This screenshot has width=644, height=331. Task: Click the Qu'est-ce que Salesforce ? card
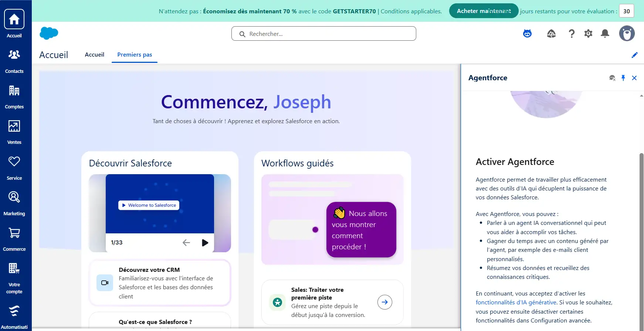point(160,321)
